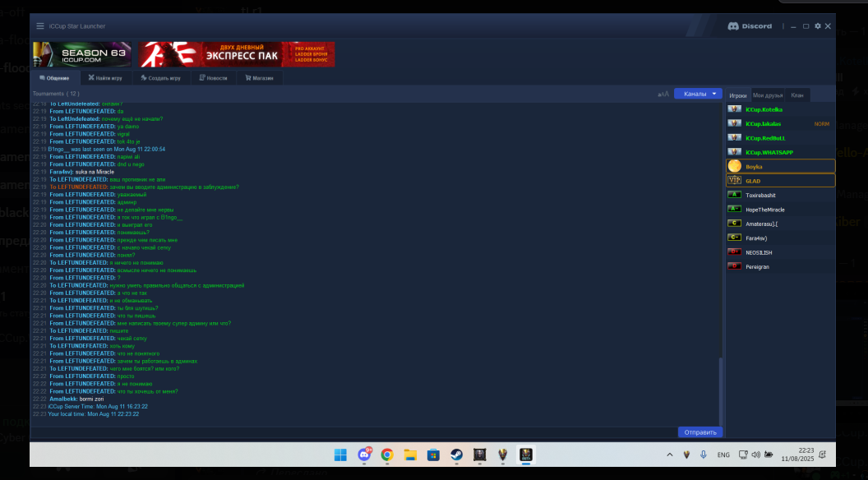Screen dimensions: 868x480
Task: Open the Клан tab
Action: [797, 95]
